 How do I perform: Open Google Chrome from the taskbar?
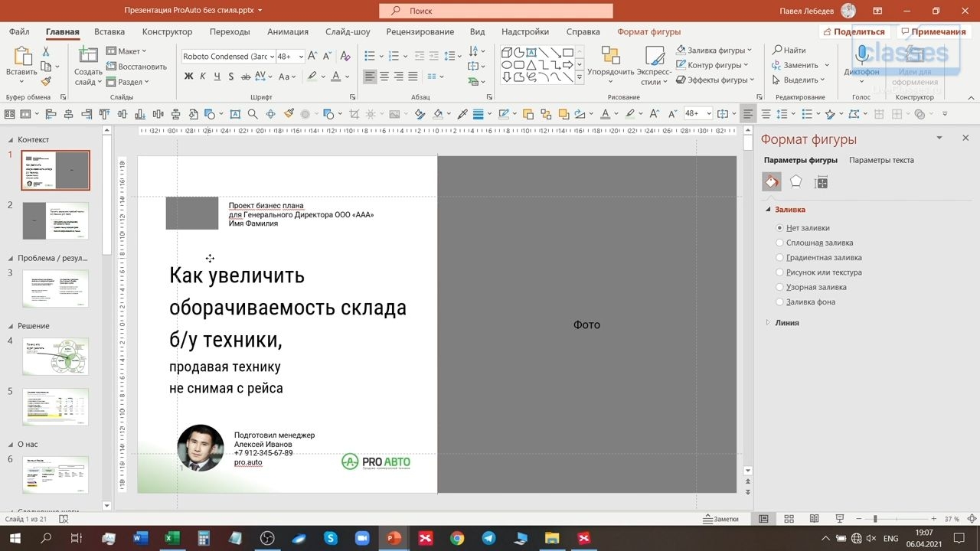[457, 538]
